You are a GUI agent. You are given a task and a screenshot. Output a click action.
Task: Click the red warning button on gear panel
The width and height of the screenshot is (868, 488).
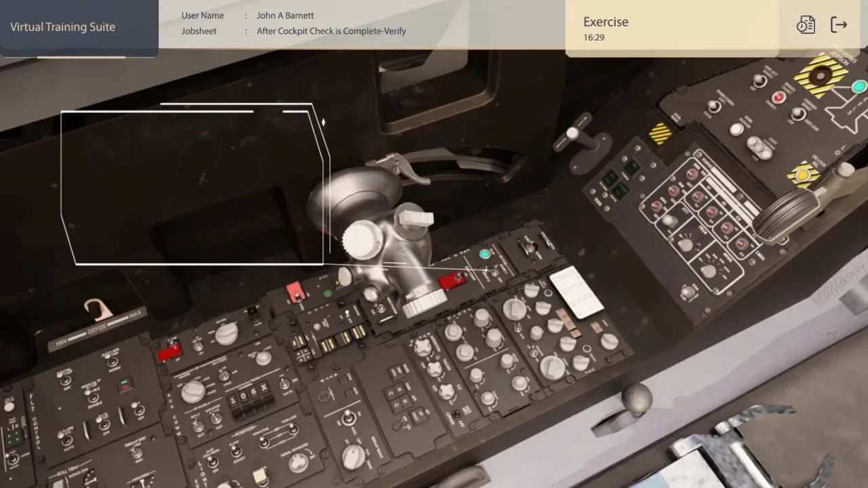(x=779, y=97)
